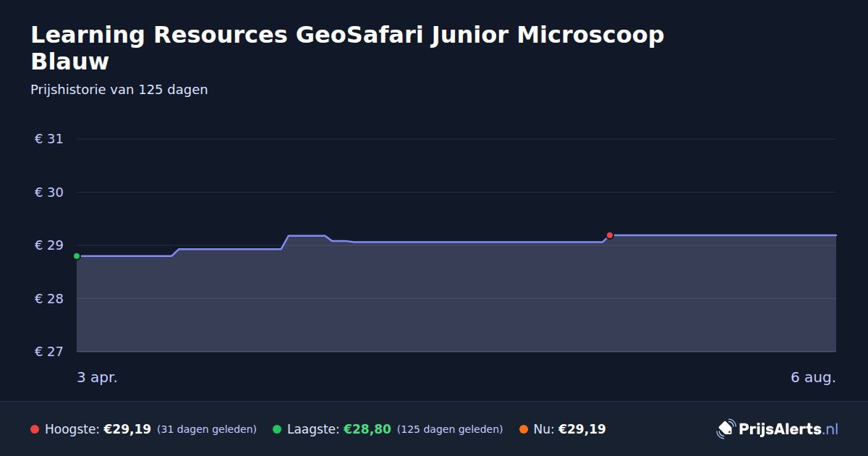
Task: Click the 'Nu:' label
Action: point(544,429)
